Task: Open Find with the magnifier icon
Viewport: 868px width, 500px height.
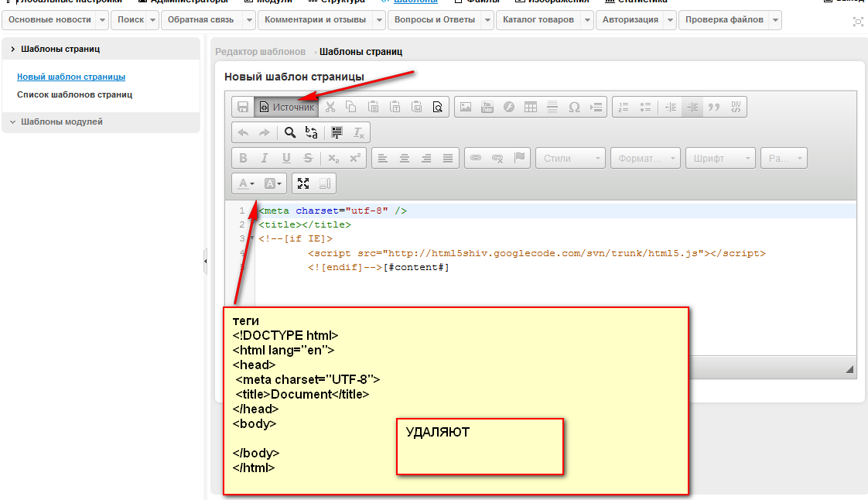Action: (289, 132)
